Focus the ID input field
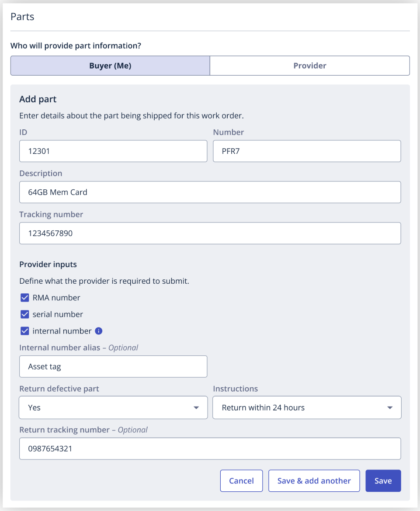The image size is (420, 511). coord(113,151)
